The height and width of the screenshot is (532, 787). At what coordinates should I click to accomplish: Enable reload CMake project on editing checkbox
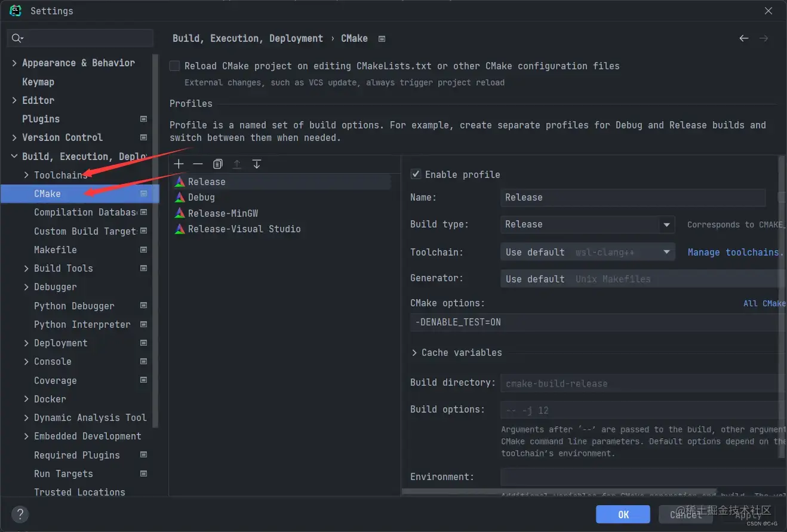pyautogui.click(x=175, y=66)
